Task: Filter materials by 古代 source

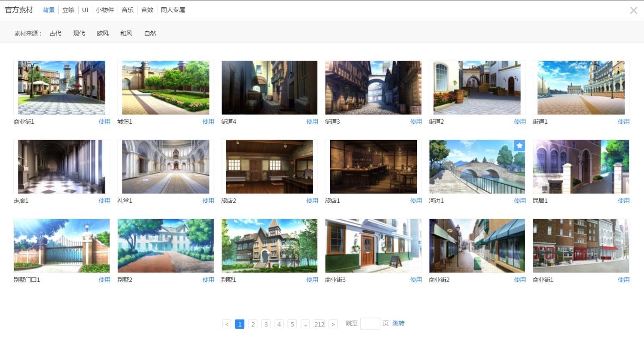Action: (55, 33)
